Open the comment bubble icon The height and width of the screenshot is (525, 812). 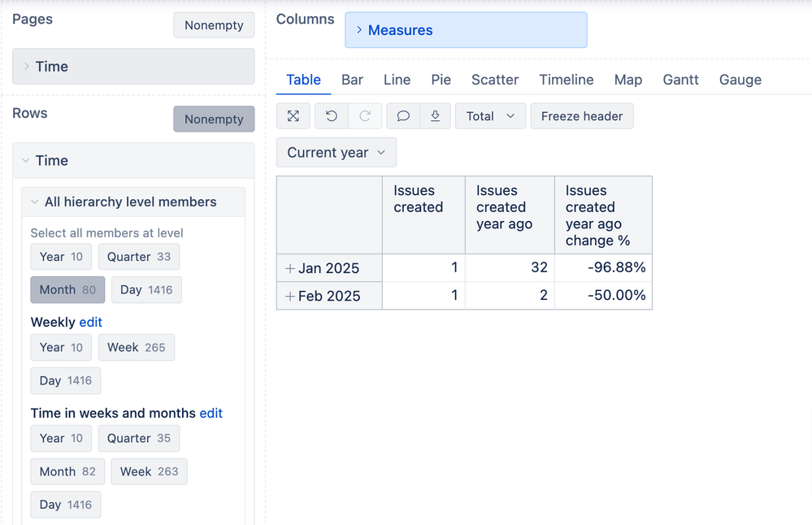(x=403, y=116)
